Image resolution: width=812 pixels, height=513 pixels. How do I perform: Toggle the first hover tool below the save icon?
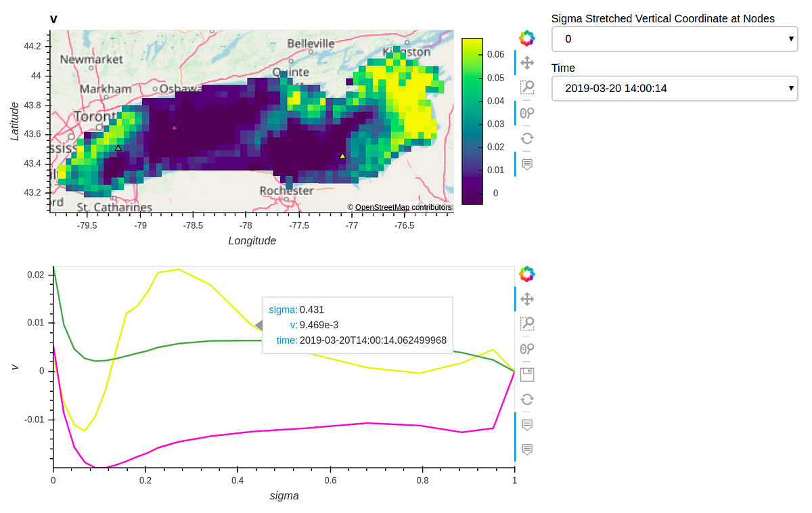click(527, 424)
